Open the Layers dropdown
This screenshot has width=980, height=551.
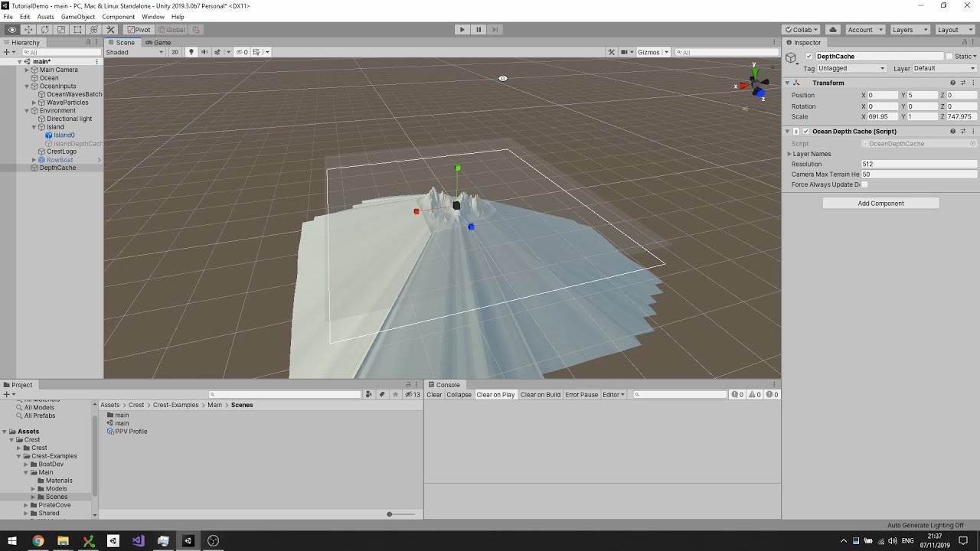pos(909,30)
